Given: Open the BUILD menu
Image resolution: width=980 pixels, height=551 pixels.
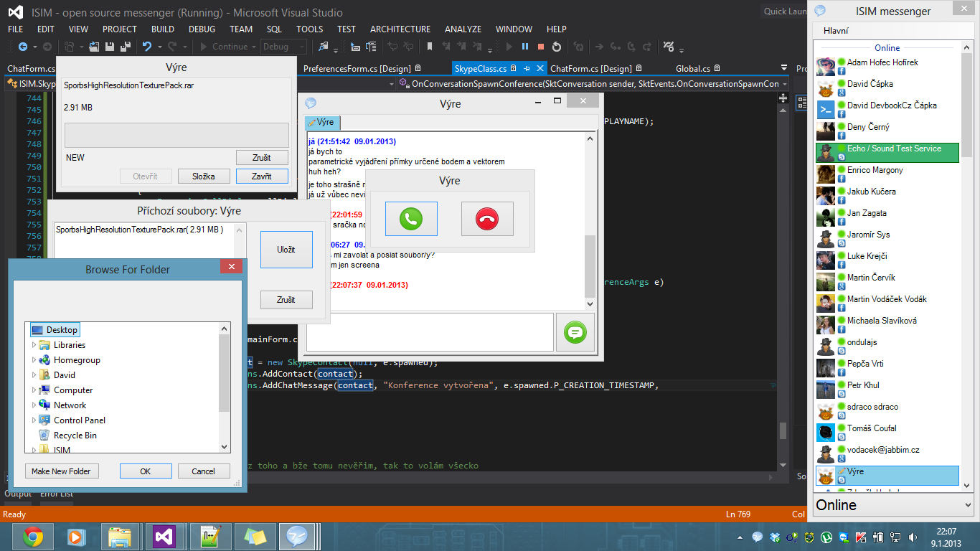Looking at the screenshot, I should [x=163, y=29].
